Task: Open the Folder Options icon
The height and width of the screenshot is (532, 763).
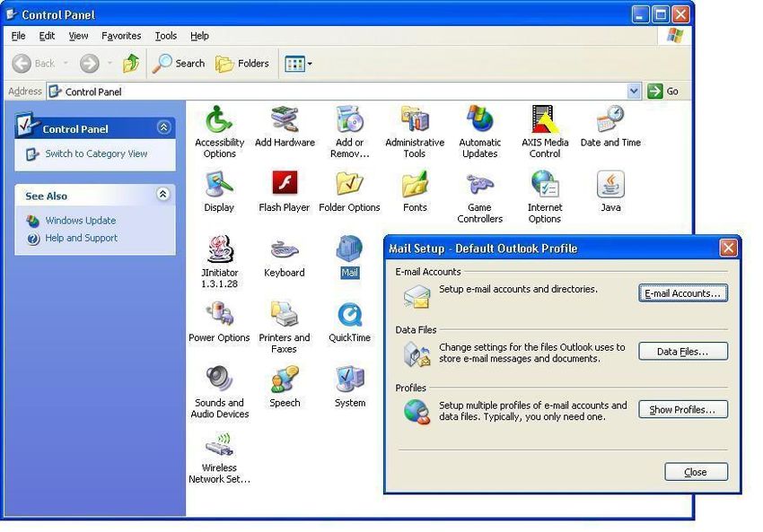Action: point(349,191)
